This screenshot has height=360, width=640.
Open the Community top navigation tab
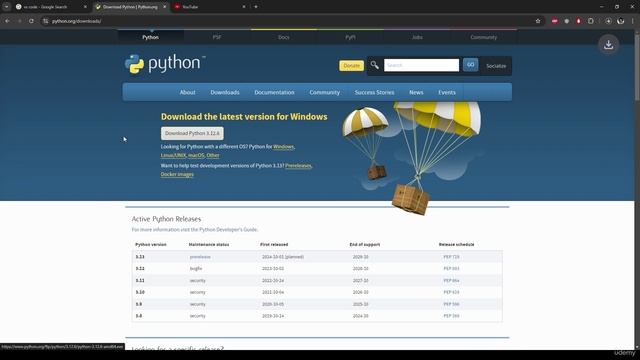click(x=484, y=37)
